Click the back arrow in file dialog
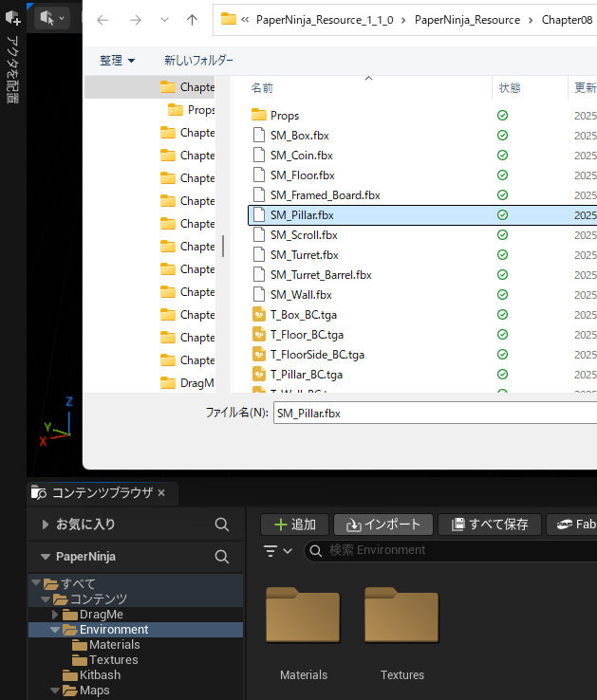The height and width of the screenshot is (700, 597). click(x=103, y=20)
